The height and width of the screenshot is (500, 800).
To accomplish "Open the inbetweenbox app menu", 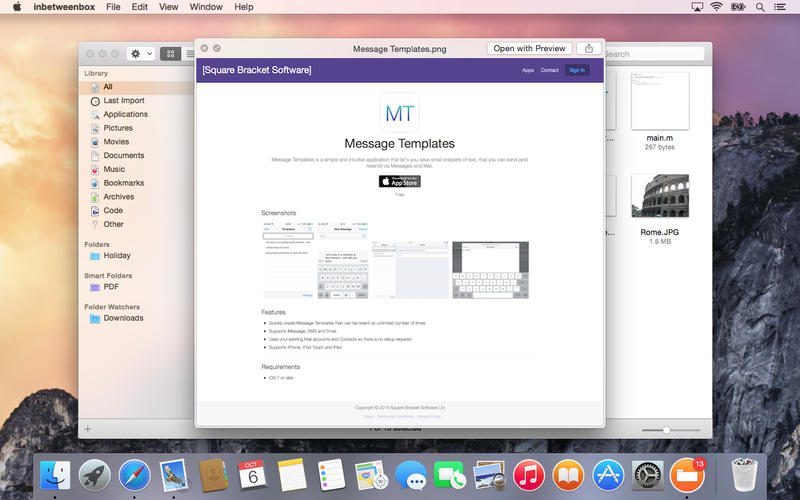I will [64, 7].
